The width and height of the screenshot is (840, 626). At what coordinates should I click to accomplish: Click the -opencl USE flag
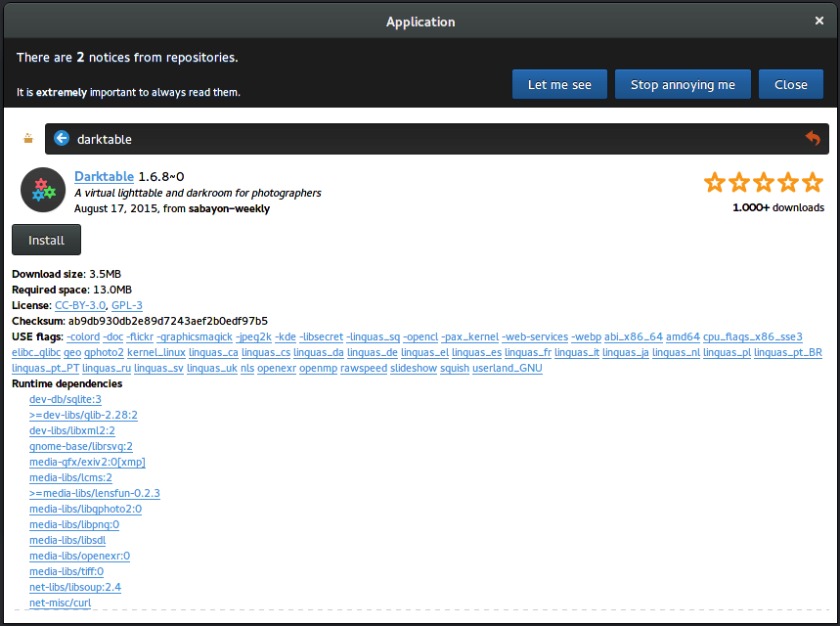(x=420, y=337)
